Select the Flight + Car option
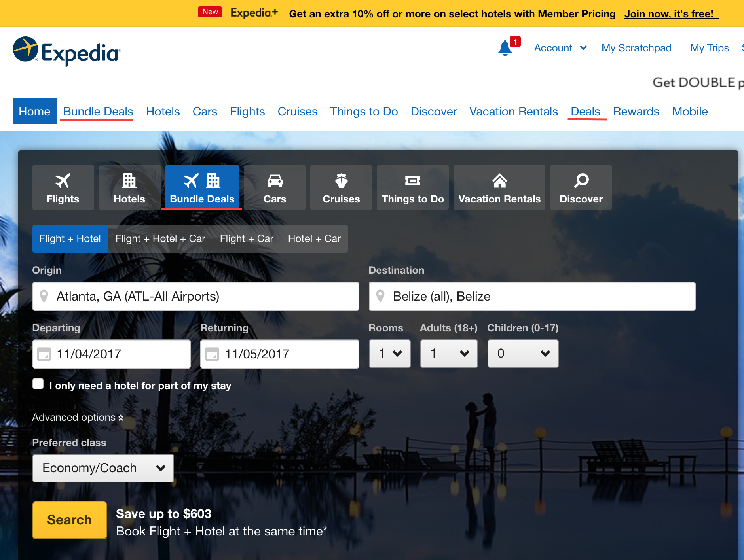 coord(247,239)
